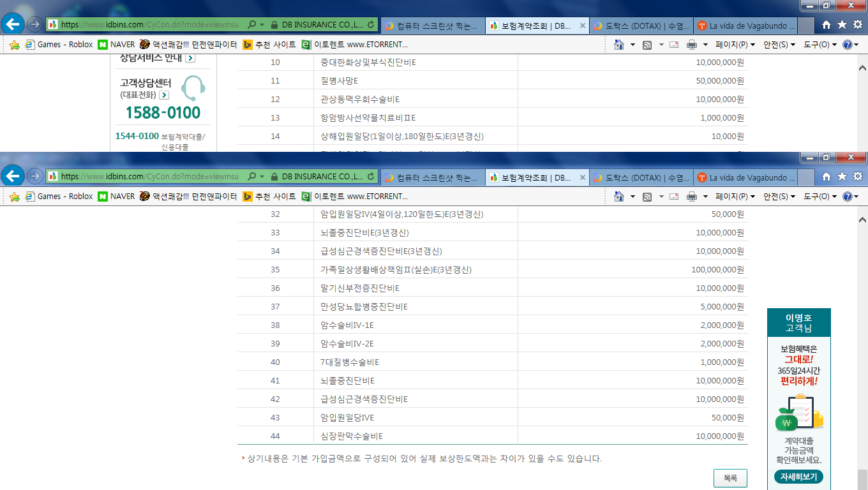
Task: Click the search magnifier in top window's address bar
Action: pos(251,24)
